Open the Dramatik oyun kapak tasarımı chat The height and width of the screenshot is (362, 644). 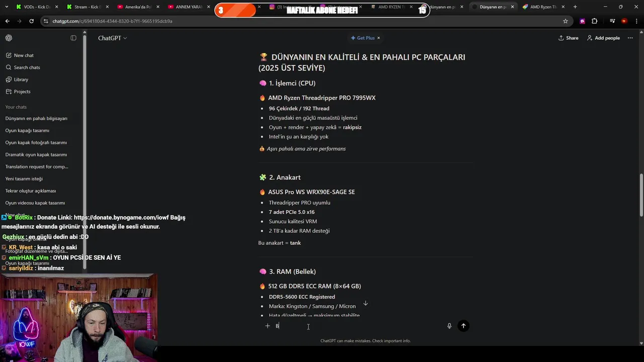coord(36,155)
